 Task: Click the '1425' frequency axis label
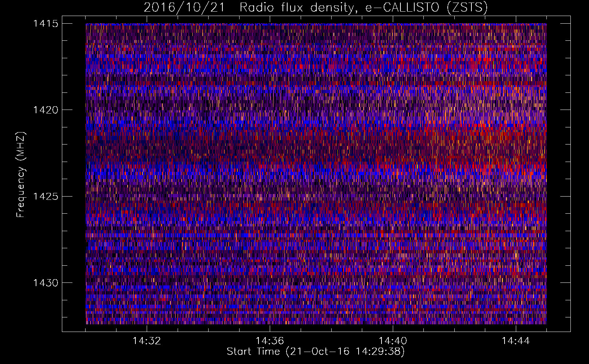[46, 197]
